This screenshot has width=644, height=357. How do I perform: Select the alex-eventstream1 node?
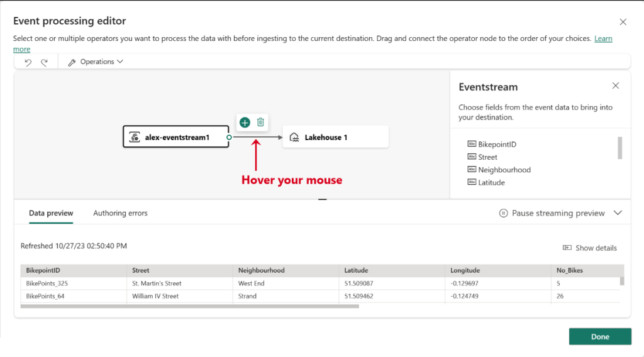tap(175, 137)
